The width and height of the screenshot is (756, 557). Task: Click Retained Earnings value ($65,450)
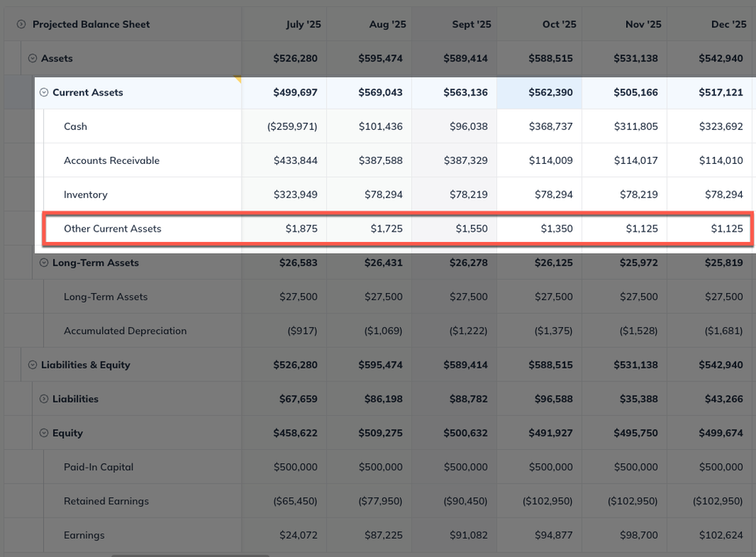click(295, 501)
